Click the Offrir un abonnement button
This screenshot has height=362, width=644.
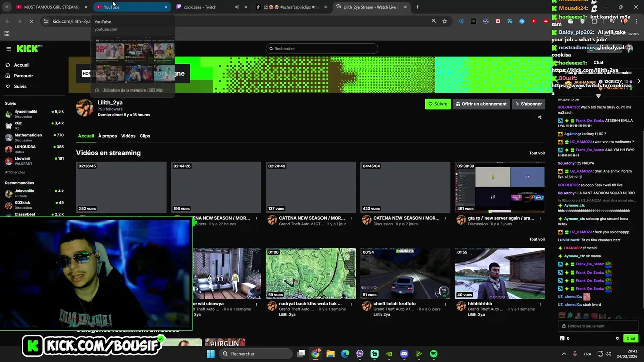tap(481, 104)
